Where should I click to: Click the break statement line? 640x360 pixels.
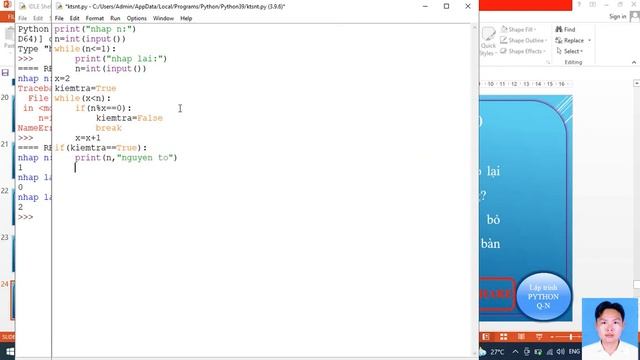coord(109,128)
